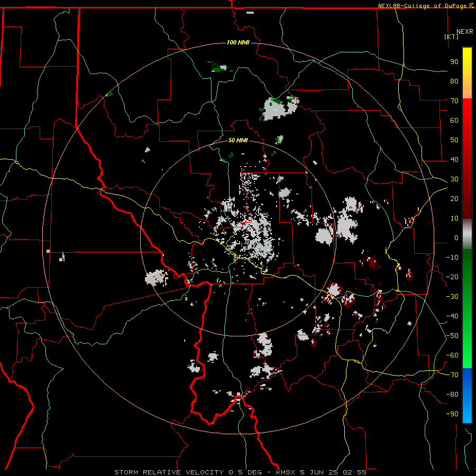476x476 pixels.
Task: Select the -60 scale value
Action: [x=452, y=355]
